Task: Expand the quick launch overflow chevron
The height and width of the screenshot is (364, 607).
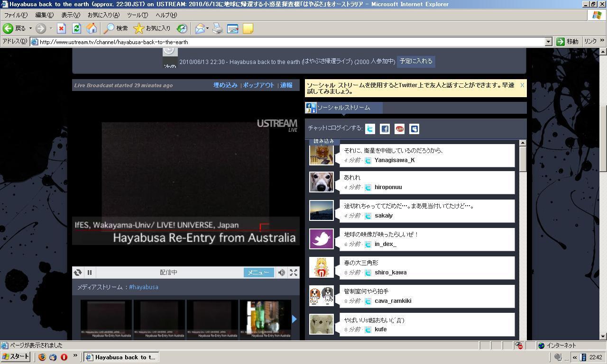Action: [75, 355]
